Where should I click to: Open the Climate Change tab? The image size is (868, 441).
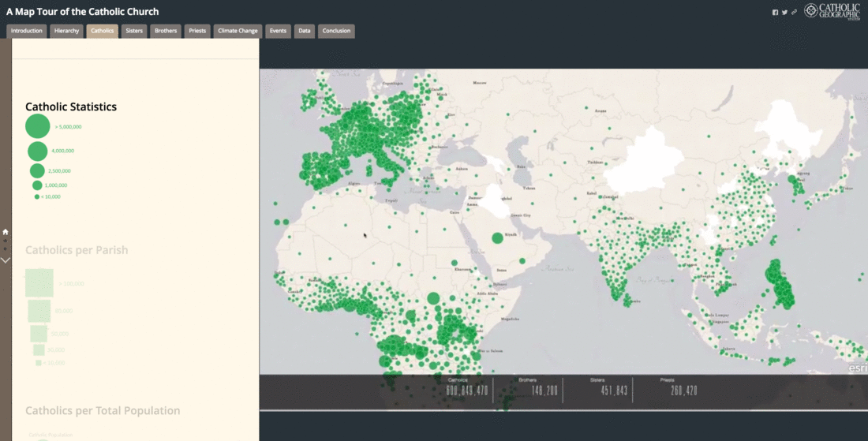pyautogui.click(x=238, y=31)
